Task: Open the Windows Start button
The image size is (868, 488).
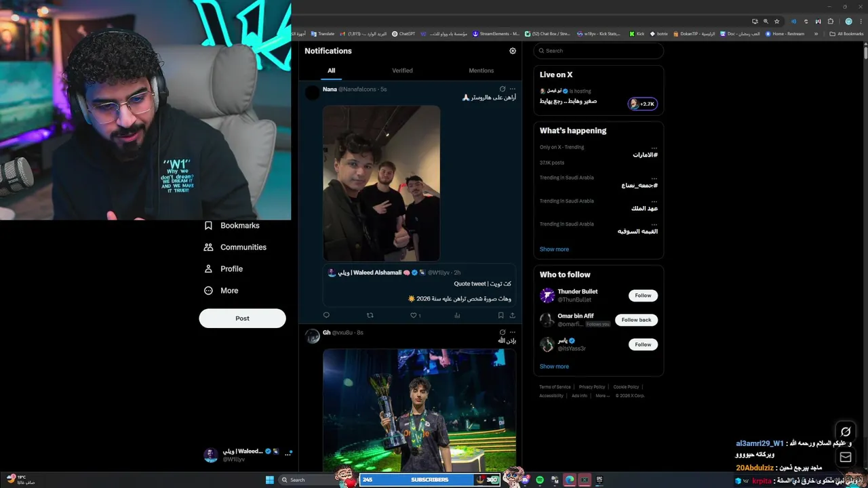Action: point(270,480)
